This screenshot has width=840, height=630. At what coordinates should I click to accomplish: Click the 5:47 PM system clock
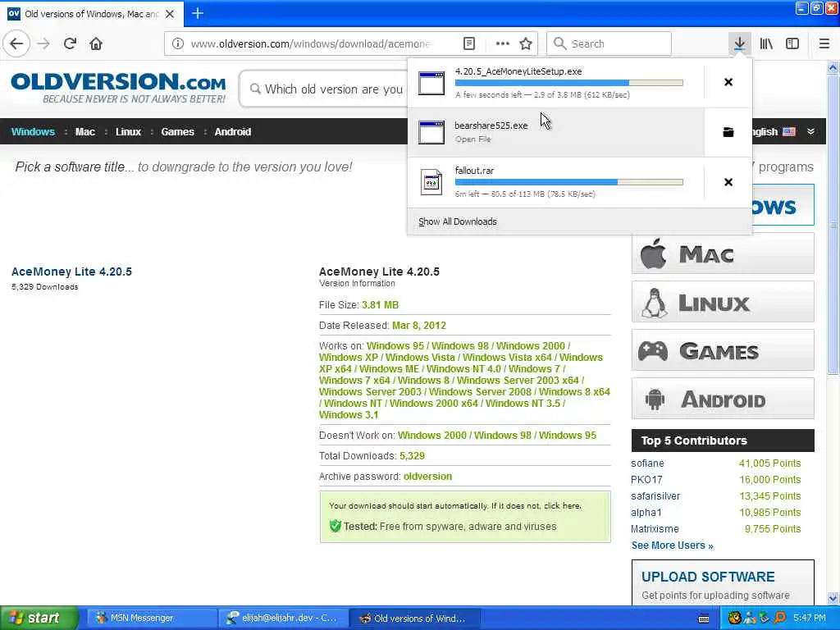click(x=810, y=618)
